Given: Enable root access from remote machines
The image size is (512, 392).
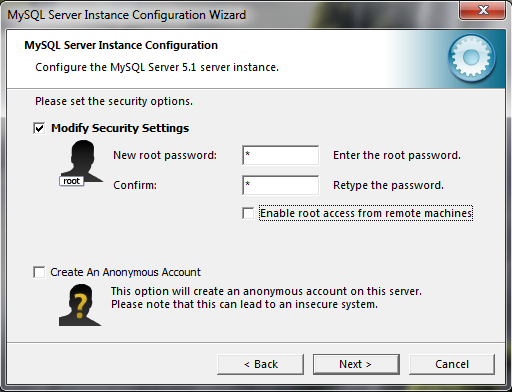Looking at the screenshot, I should point(248,213).
